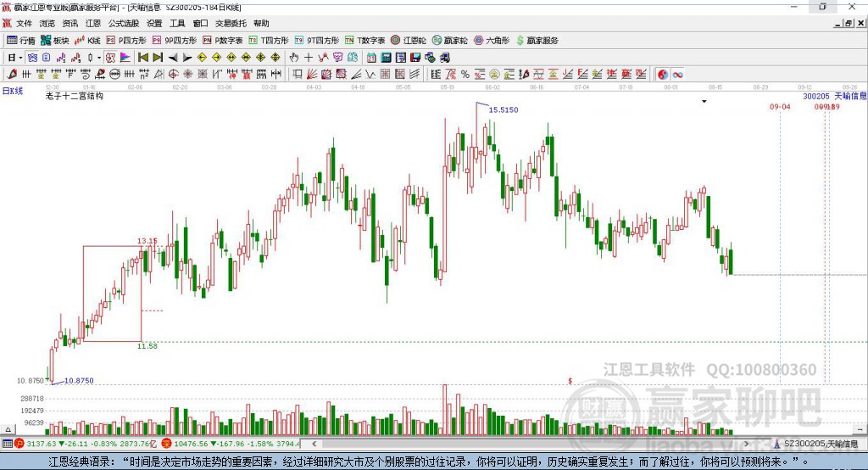The height and width of the screenshot is (470, 868).
Task: Open the 江恩 menu
Action: [93, 23]
